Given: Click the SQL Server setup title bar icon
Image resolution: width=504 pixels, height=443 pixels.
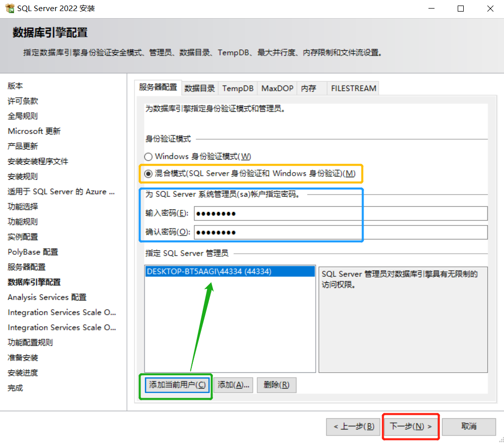Looking at the screenshot, I should click(x=10, y=9).
